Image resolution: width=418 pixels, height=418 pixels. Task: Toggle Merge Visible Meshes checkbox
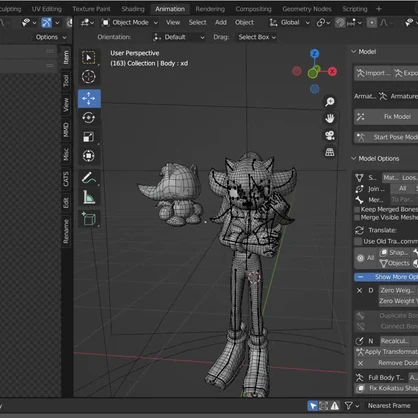(357, 218)
